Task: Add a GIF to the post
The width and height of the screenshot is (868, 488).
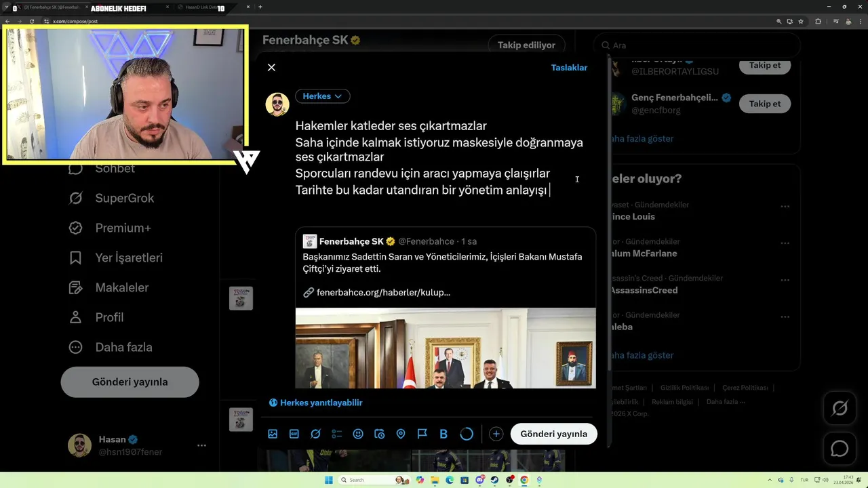Action: coord(294,434)
